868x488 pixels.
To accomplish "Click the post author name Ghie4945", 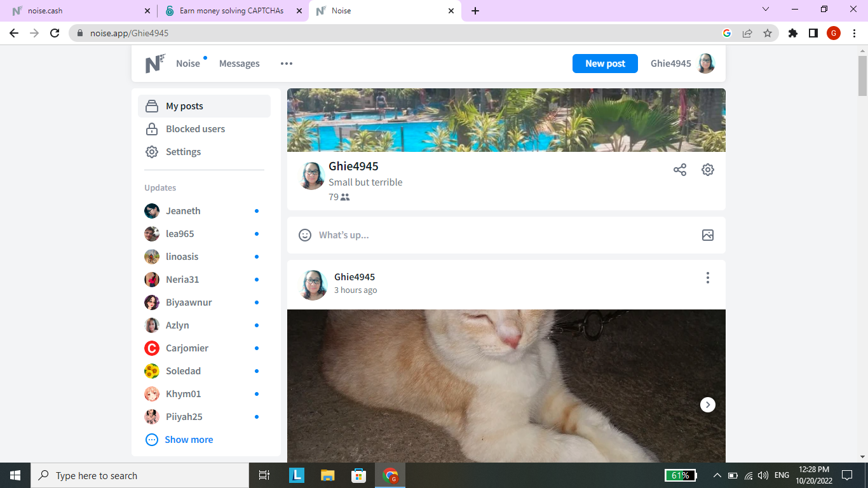I will pos(355,277).
